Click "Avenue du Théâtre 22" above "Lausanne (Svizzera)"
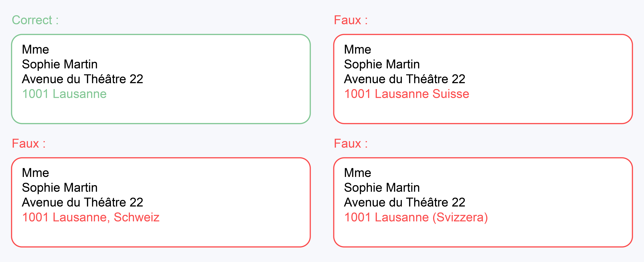Viewport: 644px width, 262px height. coord(405,202)
